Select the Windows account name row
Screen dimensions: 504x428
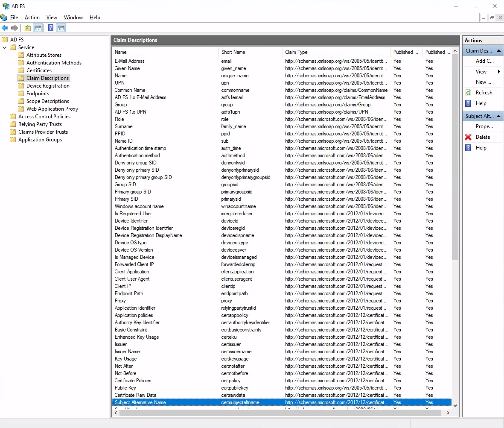click(x=282, y=206)
